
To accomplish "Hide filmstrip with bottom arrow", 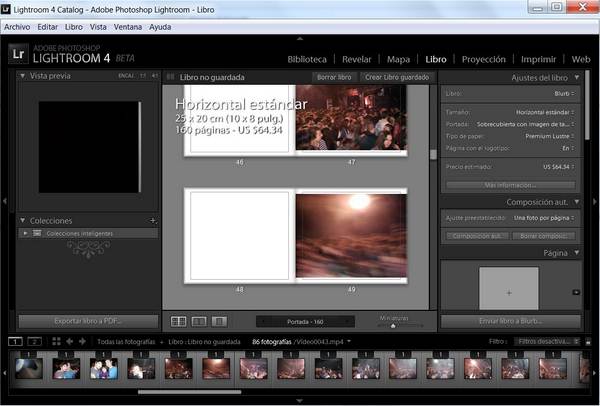I will coord(300,401).
